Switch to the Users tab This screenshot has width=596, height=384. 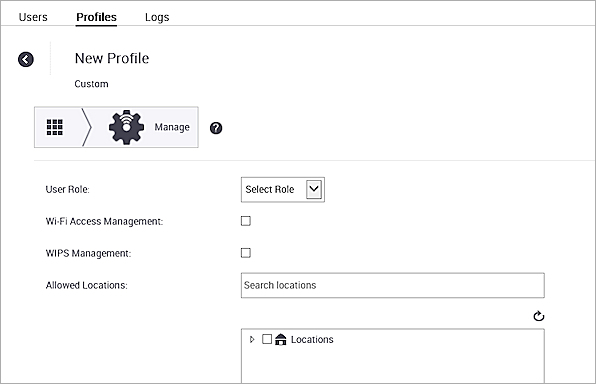[x=33, y=17]
